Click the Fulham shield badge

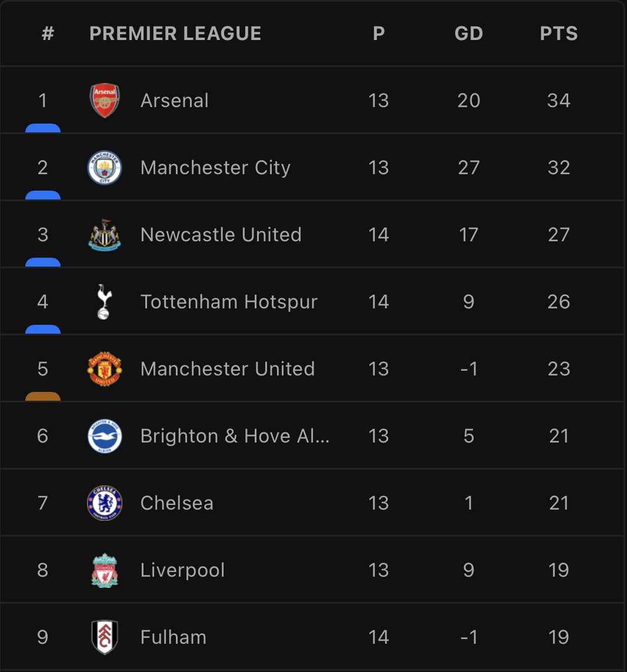click(x=105, y=637)
